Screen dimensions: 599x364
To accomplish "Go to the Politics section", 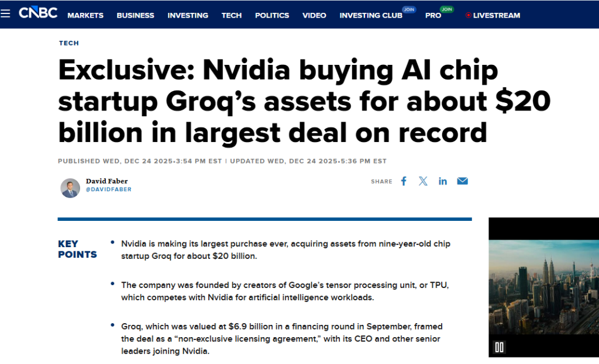I will tap(272, 15).
